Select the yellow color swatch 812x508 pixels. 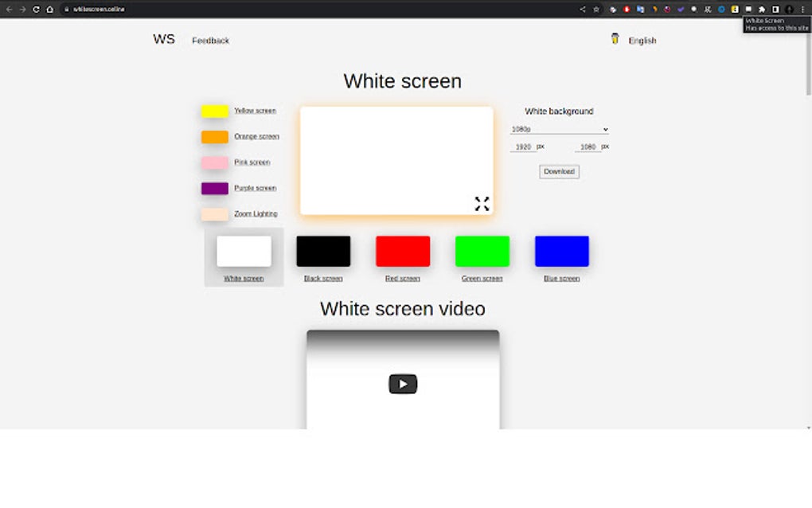pos(213,110)
